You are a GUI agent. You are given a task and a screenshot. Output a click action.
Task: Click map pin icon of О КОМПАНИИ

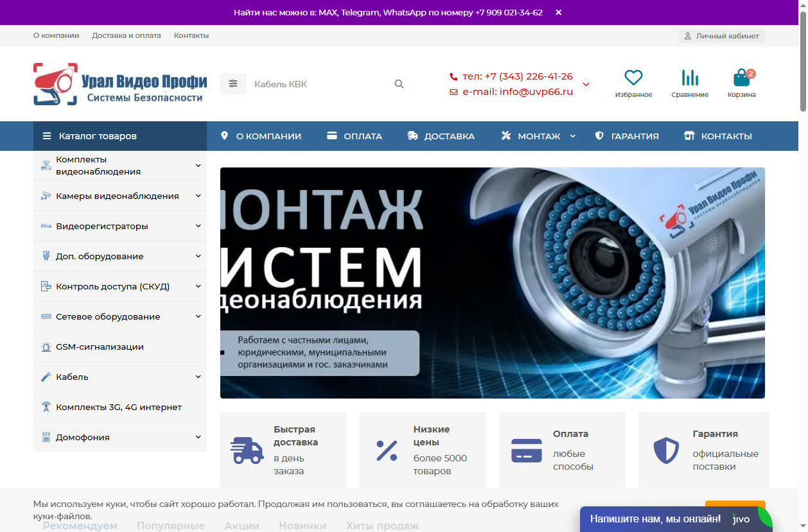click(224, 136)
